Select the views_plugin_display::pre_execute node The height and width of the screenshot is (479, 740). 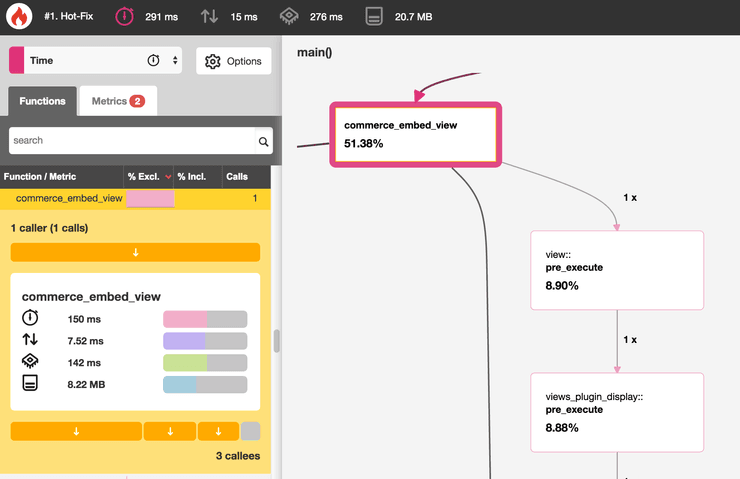coord(617,412)
